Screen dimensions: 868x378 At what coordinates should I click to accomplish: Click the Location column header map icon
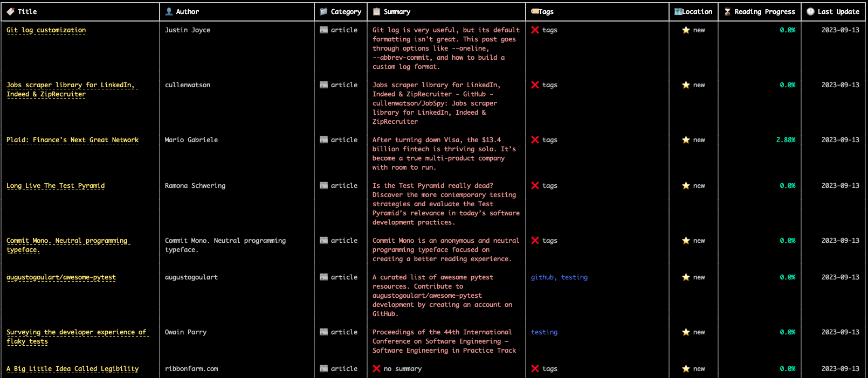pos(678,11)
